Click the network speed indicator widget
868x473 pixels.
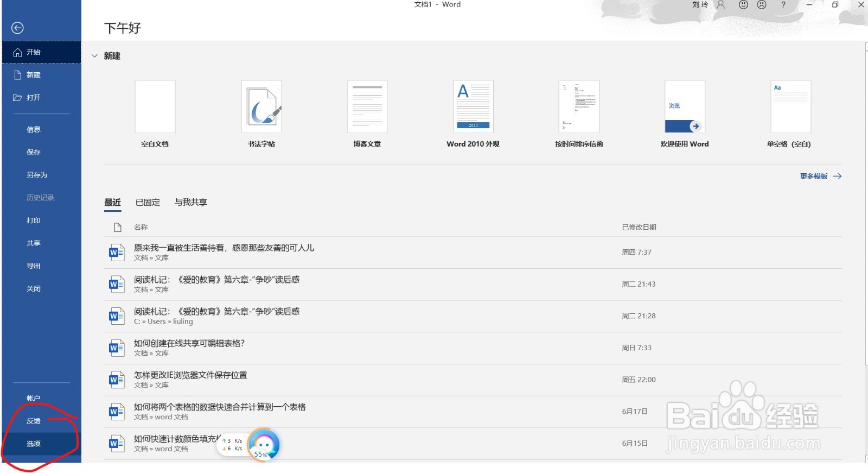tap(232, 445)
